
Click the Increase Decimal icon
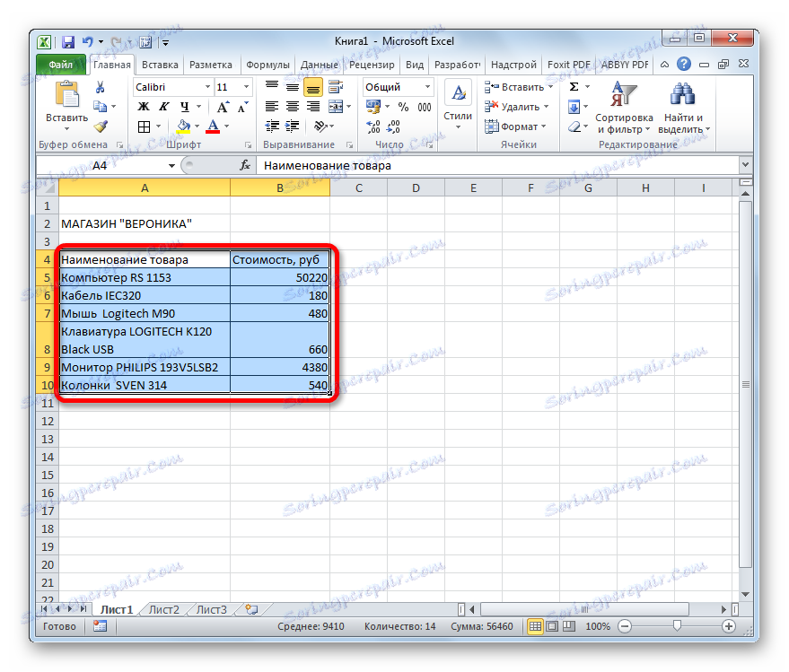(373, 127)
